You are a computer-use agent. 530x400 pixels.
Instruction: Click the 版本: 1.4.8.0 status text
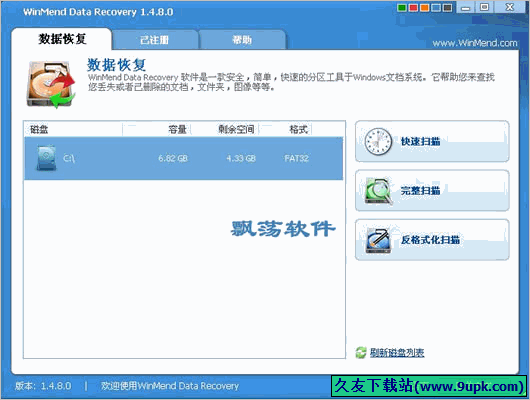tap(43, 386)
